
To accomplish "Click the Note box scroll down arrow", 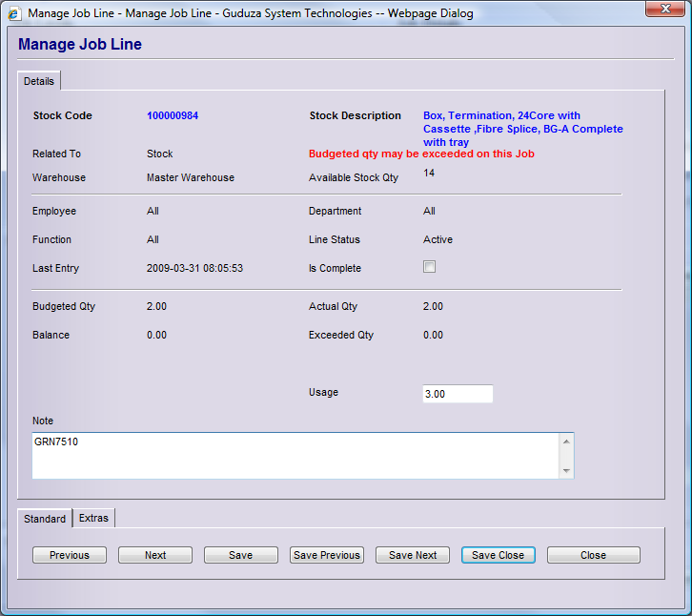I will point(566,470).
